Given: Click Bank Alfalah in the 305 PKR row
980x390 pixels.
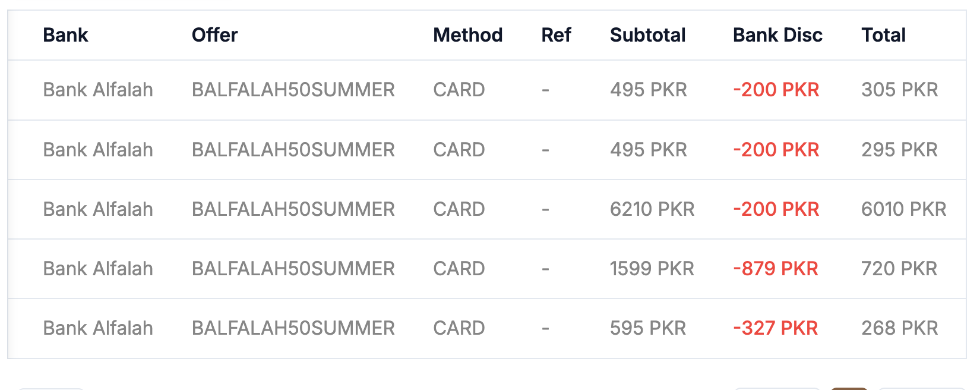Looking at the screenshot, I should point(98,90).
